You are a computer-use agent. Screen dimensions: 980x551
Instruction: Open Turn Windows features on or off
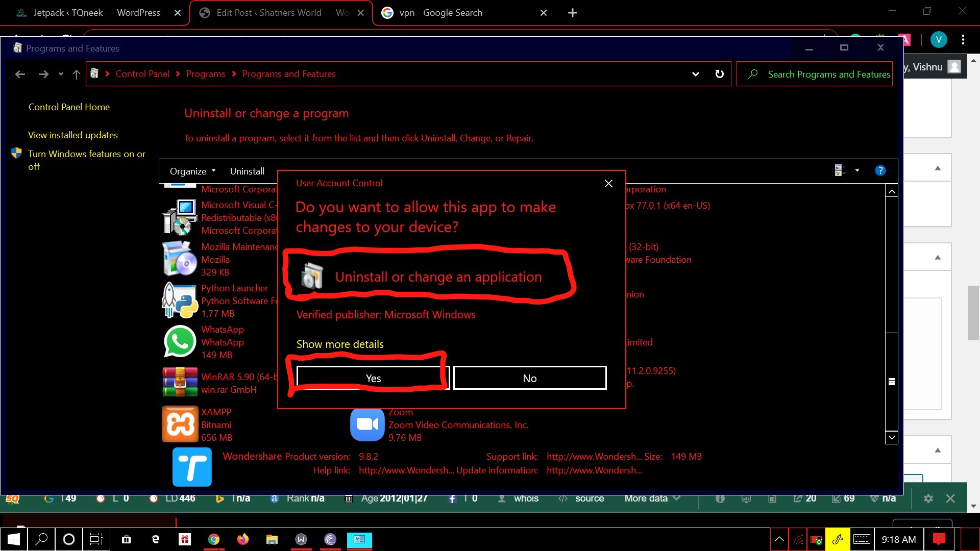[86, 160]
